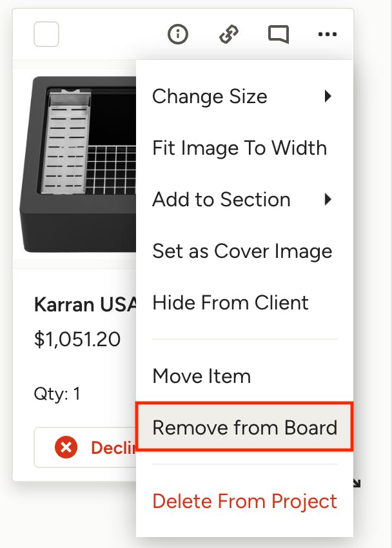Click Remove from Board
The height and width of the screenshot is (548, 392).
tap(244, 427)
